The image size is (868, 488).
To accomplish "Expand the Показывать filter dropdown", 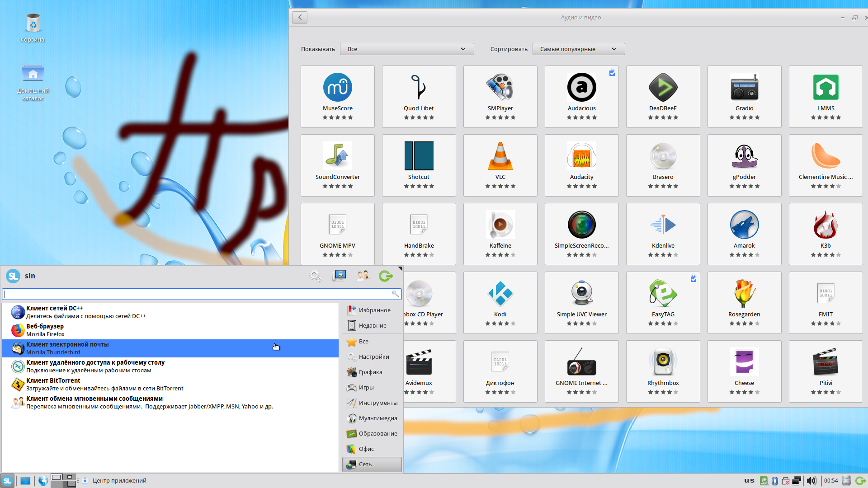I will click(407, 49).
